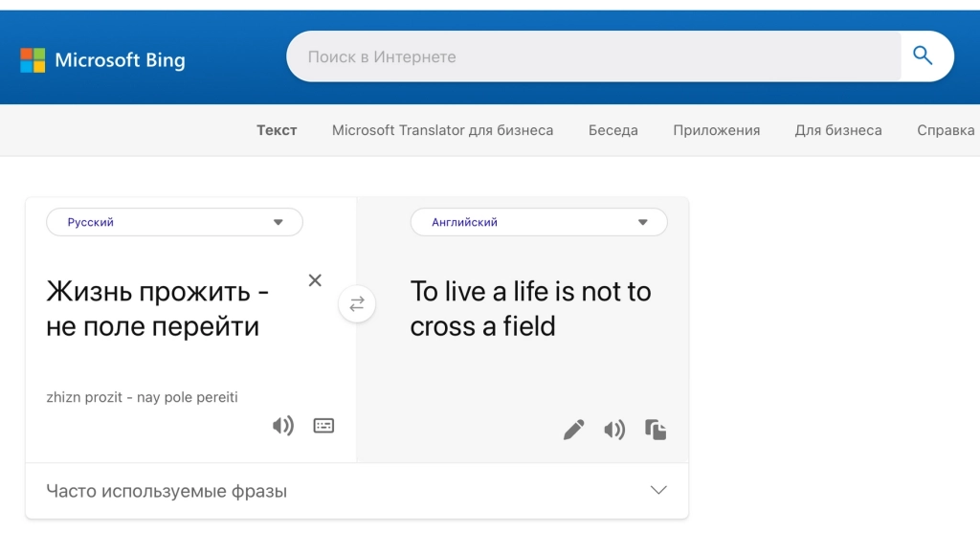Play the English translation audio

[x=614, y=430]
